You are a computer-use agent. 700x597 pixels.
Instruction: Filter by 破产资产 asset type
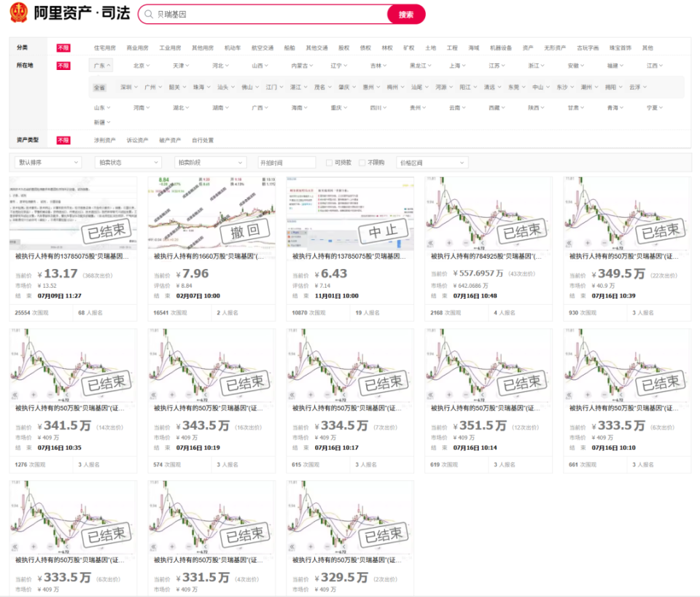coord(170,140)
